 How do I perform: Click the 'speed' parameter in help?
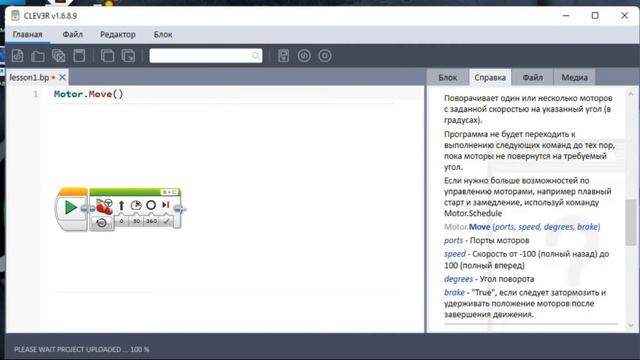click(x=455, y=254)
